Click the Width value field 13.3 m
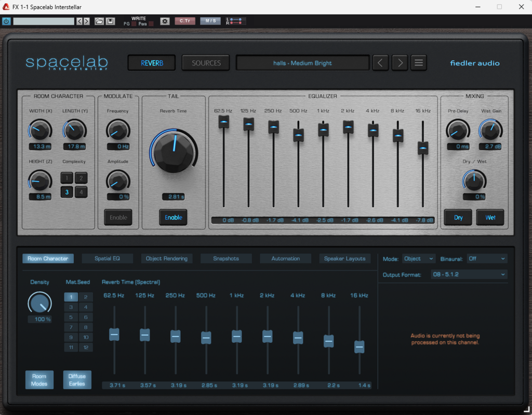The width and height of the screenshot is (532, 415). coord(40,146)
